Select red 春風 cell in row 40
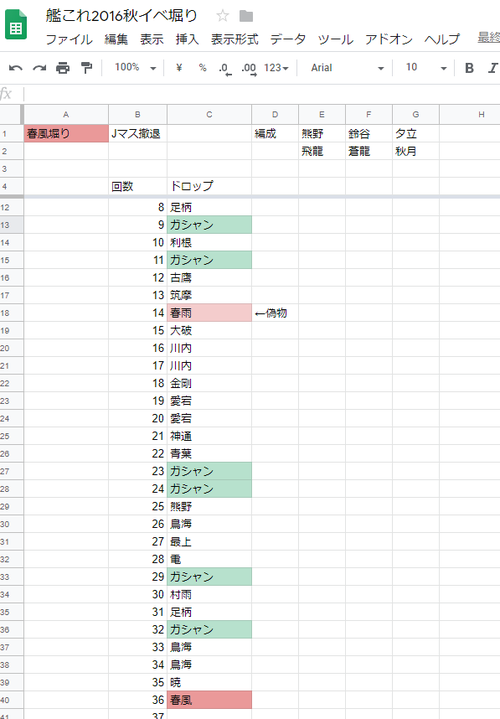The width and height of the screenshot is (500, 719). click(209, 700)
